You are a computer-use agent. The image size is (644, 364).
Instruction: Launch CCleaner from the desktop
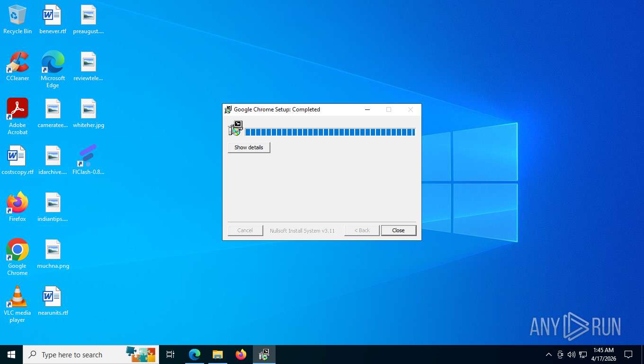point(18,66)
